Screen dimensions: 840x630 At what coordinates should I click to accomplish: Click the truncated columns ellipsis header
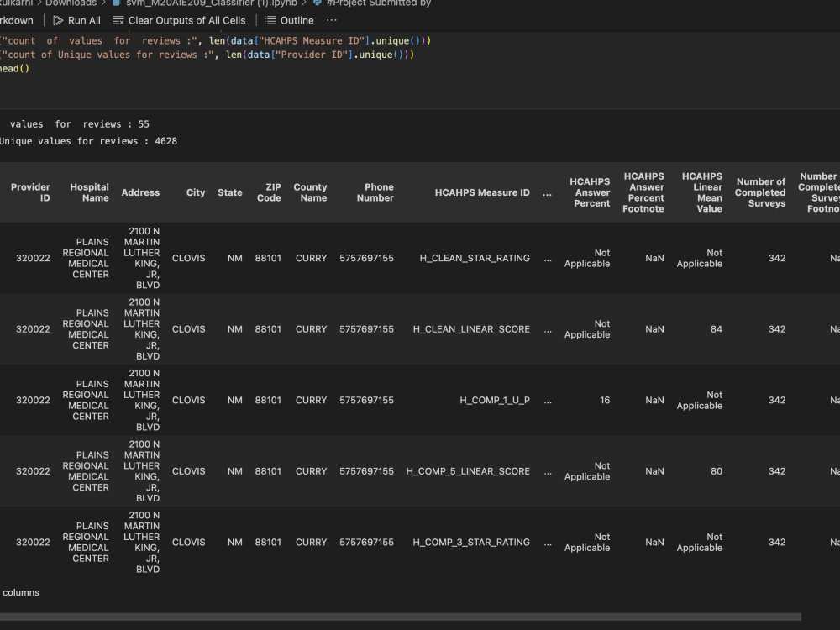[547, 193]
